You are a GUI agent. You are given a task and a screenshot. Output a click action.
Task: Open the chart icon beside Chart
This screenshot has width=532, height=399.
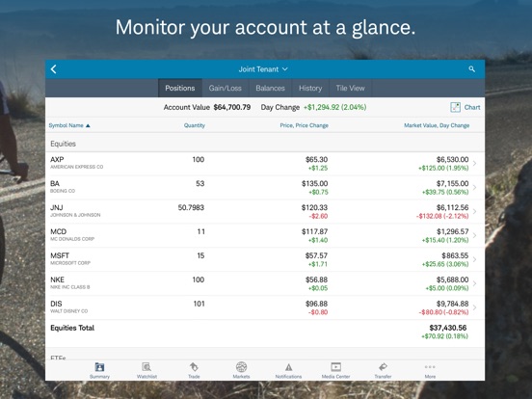455,107
